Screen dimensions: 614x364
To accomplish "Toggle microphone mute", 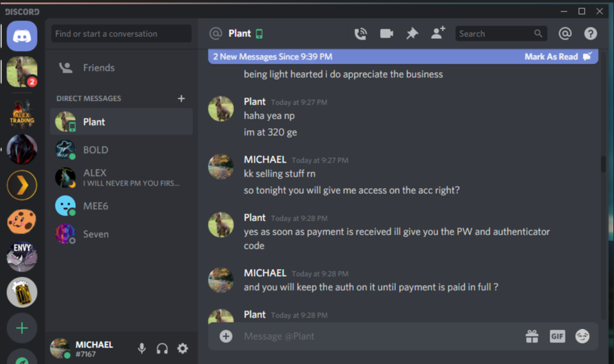I will coord(142,348).
